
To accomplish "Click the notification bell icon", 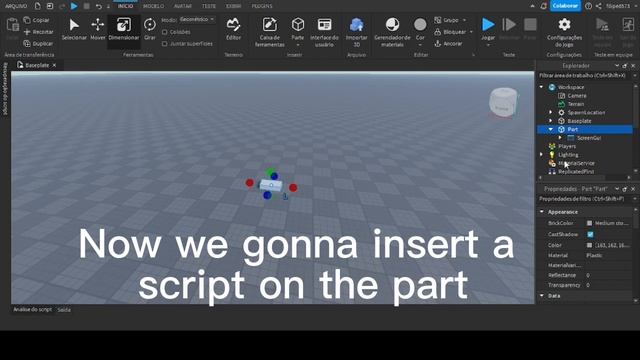I will 544,6.
